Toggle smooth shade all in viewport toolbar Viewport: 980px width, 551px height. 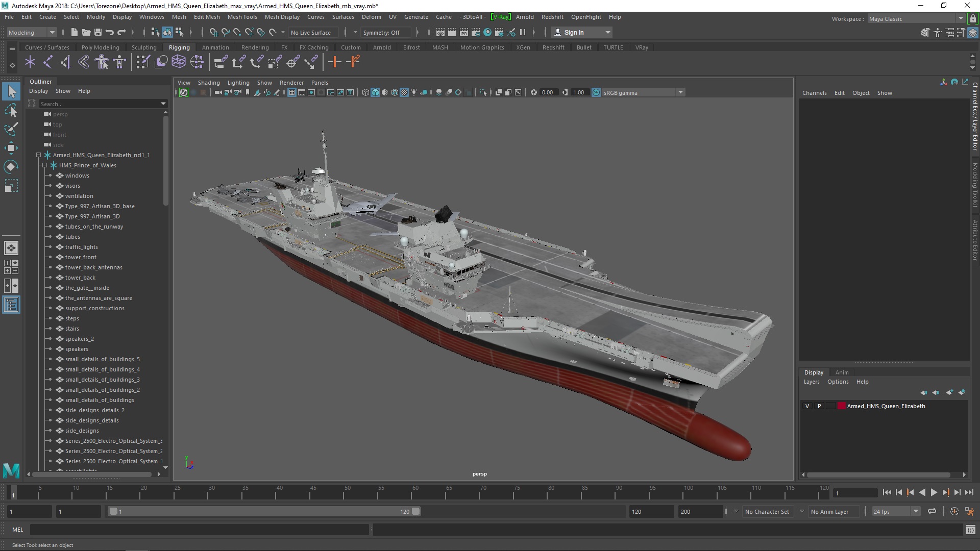click(x=376, y=92)
